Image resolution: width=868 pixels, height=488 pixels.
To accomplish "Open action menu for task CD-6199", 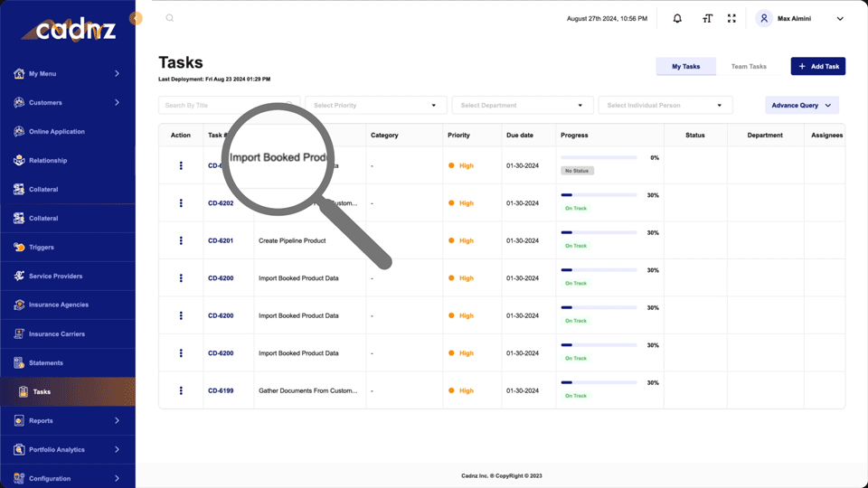I will 181,390.
